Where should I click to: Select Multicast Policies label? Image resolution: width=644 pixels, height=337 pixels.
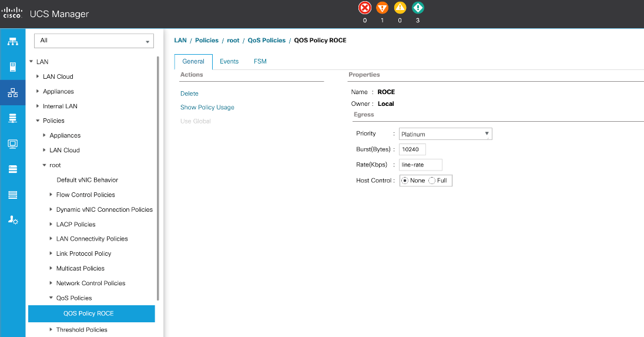(x=80, y=268)
